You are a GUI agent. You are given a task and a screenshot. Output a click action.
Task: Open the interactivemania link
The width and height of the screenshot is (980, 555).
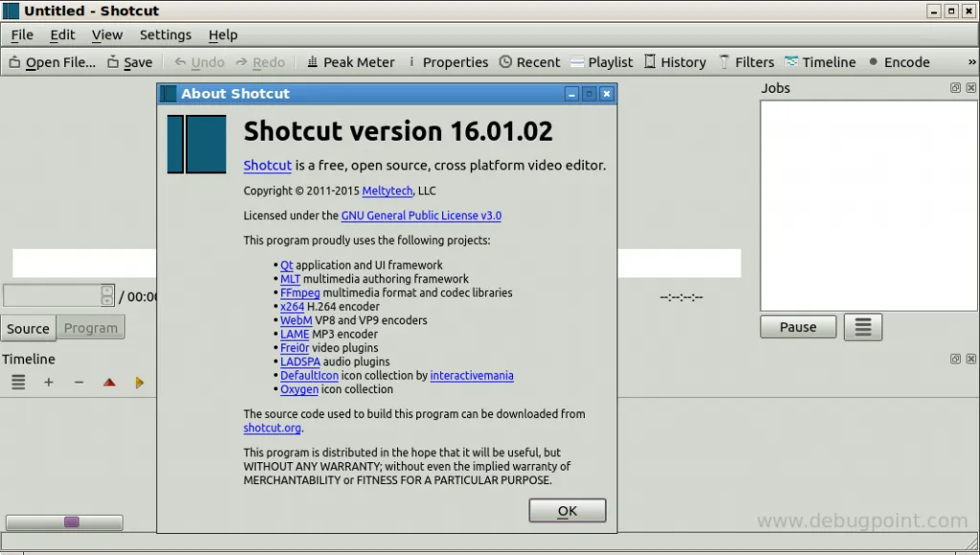(x=472, y=375)
